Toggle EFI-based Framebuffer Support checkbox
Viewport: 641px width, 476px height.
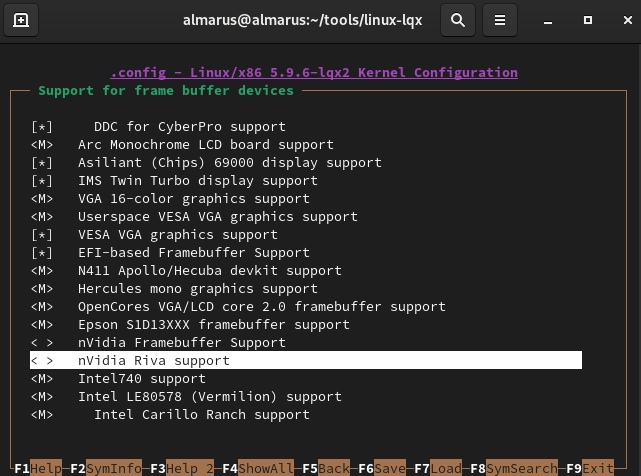[x=42, y=253]
